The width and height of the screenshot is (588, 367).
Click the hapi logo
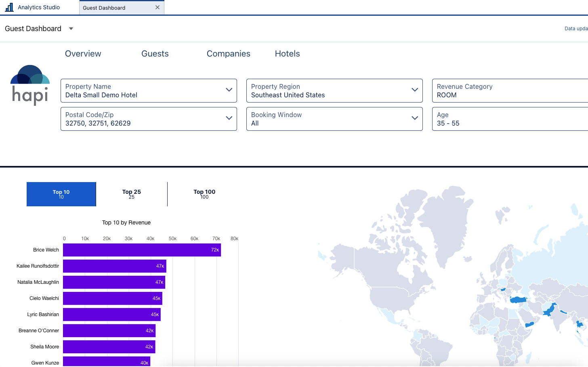(30, 85)
